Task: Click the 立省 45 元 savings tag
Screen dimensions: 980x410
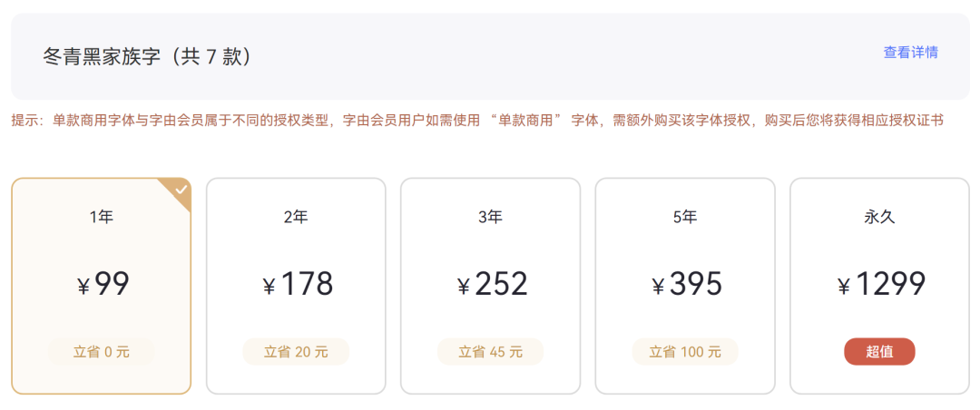Action: [x=490, y=352]
